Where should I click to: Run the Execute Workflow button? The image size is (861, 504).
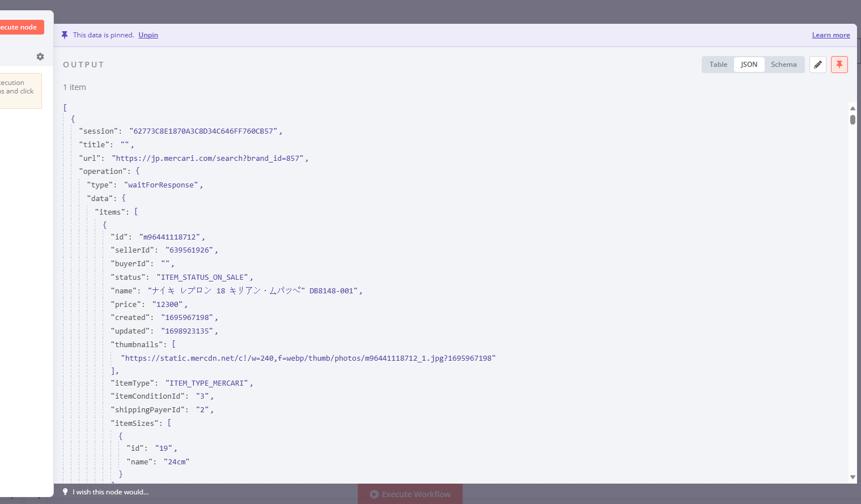click(x=410, y=493)
